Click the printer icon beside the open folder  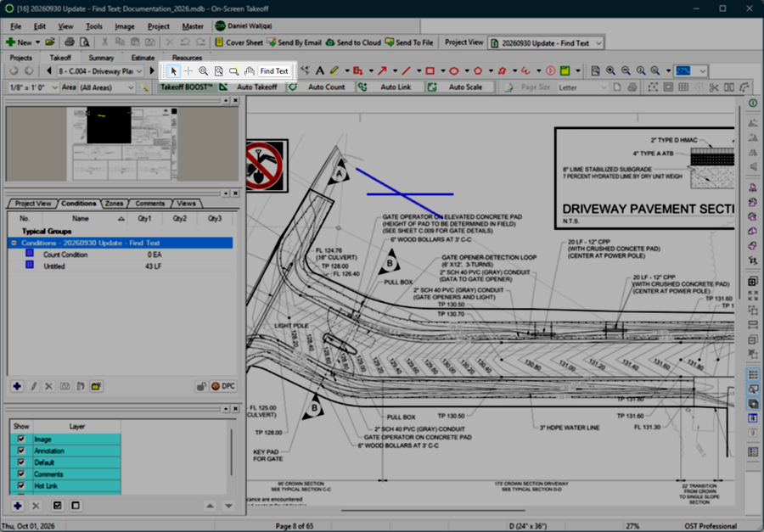[70, 42]
